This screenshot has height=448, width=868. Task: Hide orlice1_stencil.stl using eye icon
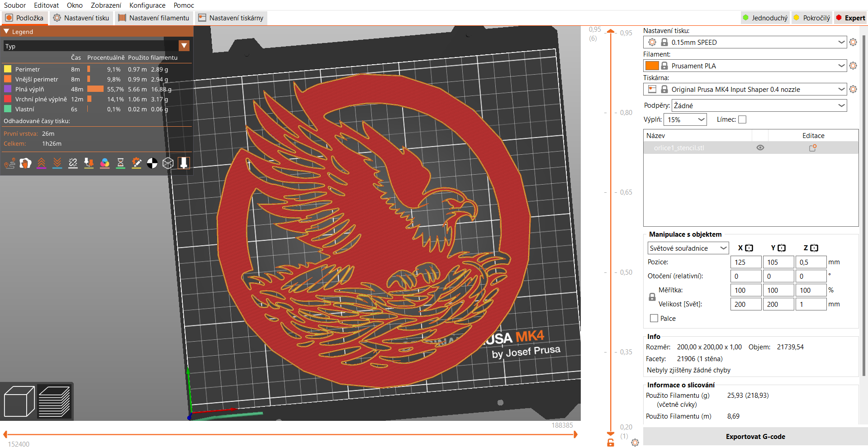click(x=760, y=148)
